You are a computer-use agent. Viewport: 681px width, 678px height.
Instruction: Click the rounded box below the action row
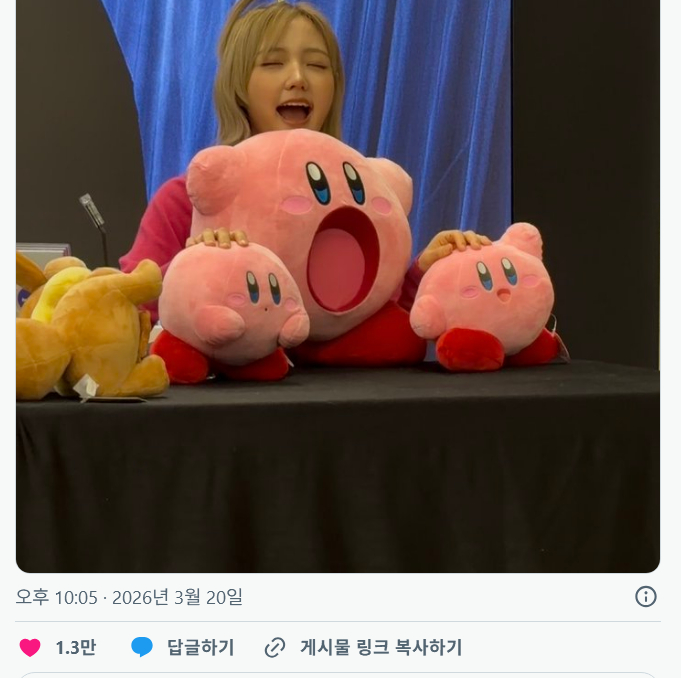coord(338,675)
